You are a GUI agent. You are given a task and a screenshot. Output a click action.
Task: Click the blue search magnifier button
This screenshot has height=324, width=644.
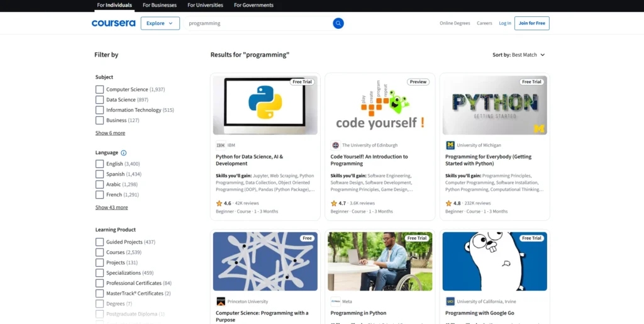(338, 23)
